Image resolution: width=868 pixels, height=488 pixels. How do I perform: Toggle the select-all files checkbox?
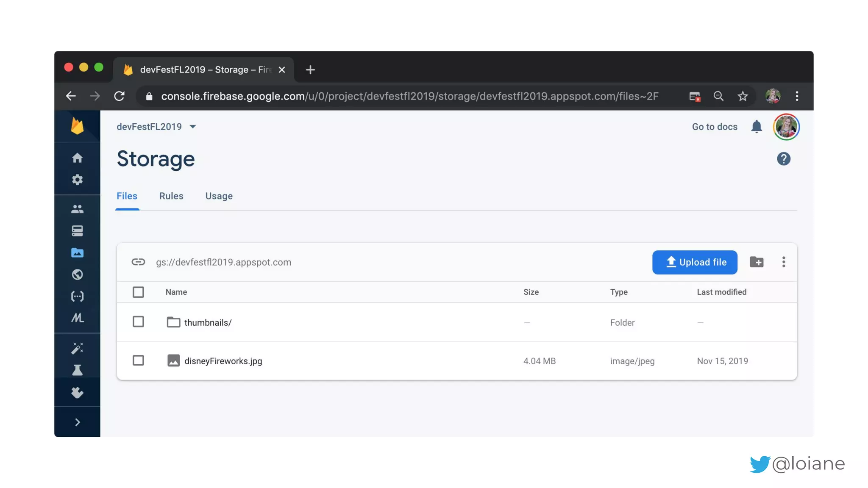(138, 292)
